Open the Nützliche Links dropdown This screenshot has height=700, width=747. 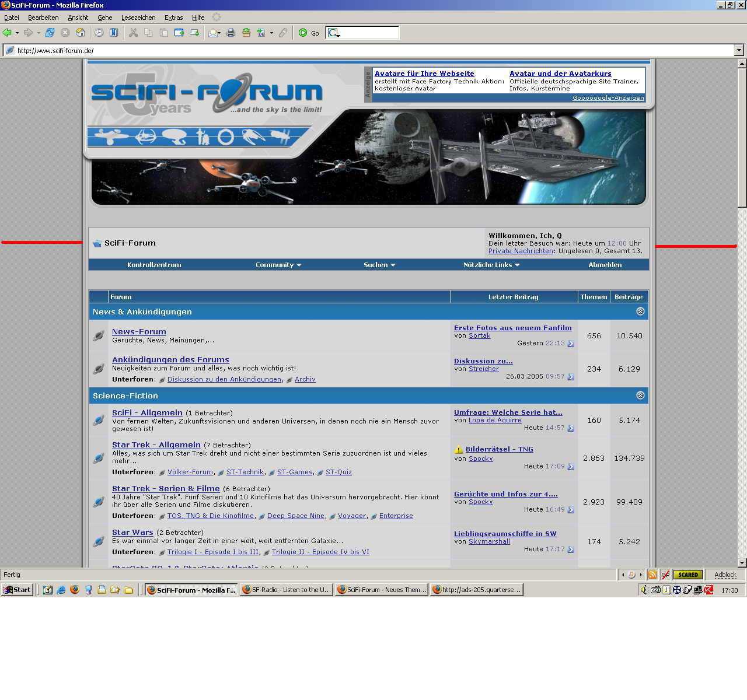click(x=491, y=265)
